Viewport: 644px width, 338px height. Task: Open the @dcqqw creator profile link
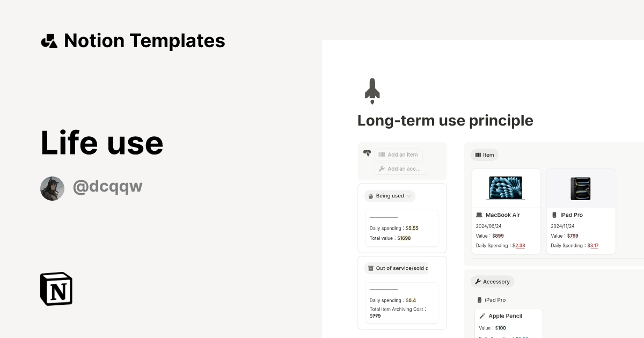pos(107,187)
